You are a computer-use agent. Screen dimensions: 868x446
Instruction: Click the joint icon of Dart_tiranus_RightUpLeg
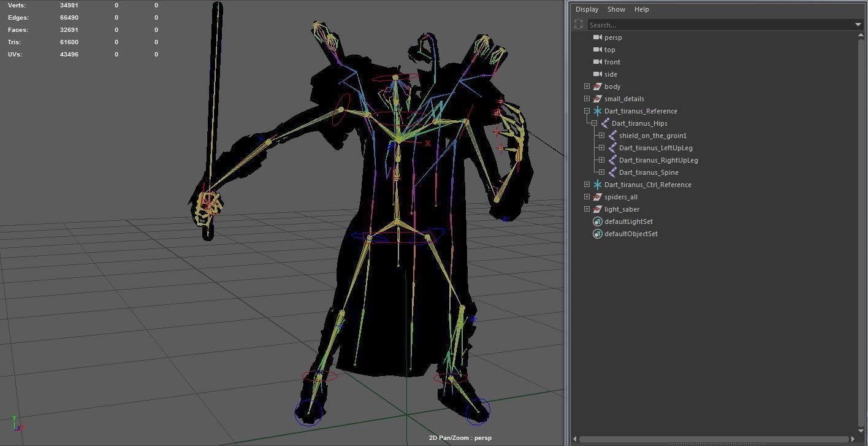[x=612, y=160]
